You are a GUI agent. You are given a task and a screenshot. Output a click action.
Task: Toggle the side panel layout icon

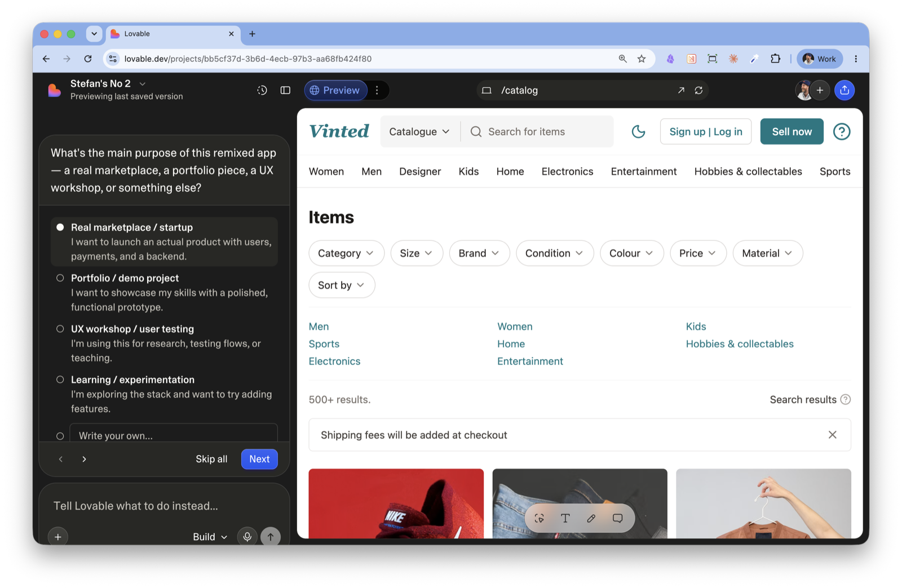[x=285, y=90]
